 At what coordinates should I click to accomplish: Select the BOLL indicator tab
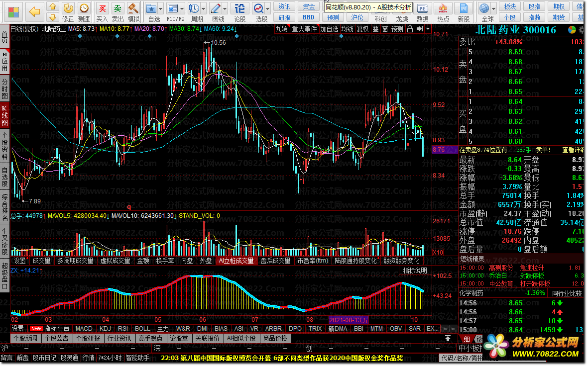[142, 329]
